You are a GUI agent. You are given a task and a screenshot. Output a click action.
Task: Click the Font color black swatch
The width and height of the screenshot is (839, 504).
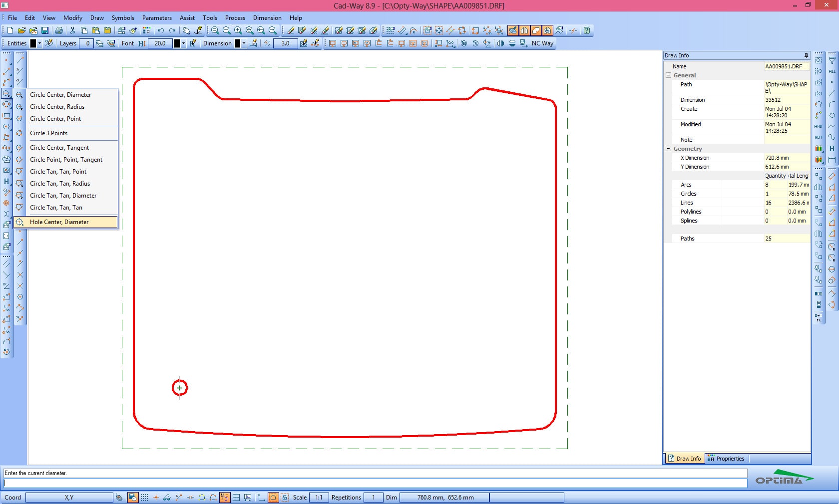click(177, 43)
